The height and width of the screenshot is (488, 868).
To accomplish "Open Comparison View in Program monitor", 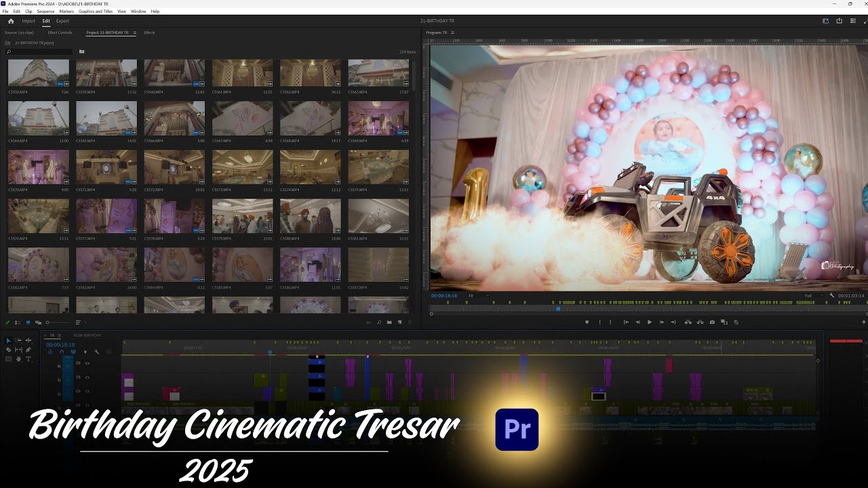I will 724,322.
